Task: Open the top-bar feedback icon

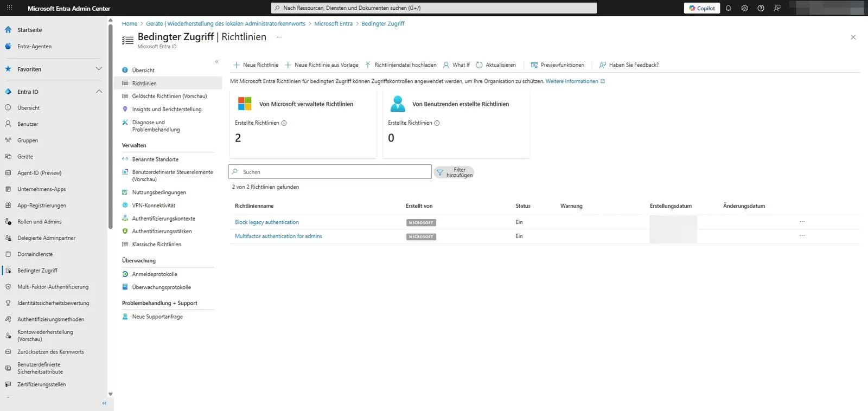Action: [x=777, y=8]
